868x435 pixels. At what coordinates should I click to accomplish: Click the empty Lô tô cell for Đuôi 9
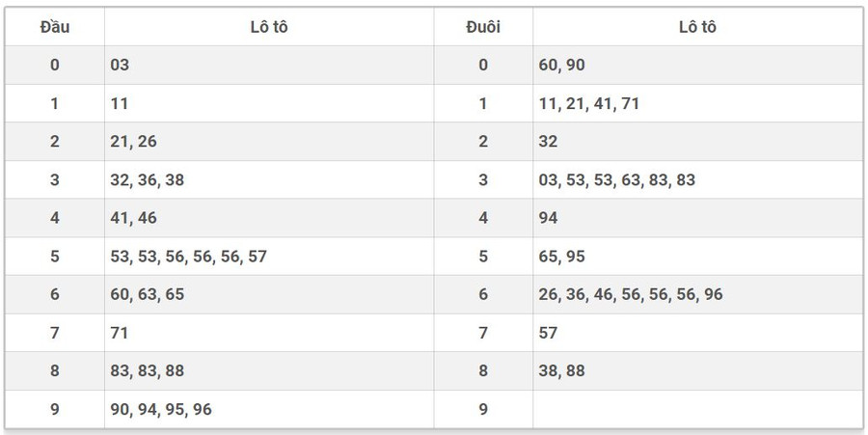point(697,409)
